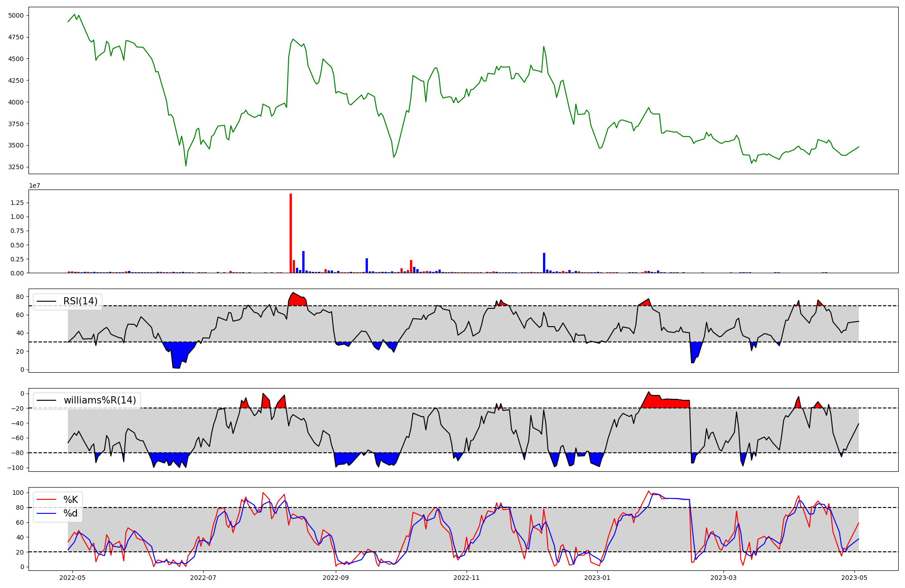The image size is (905, 588).
Task: Click the tallest red volume bar
Action: (x=291, y=233)
